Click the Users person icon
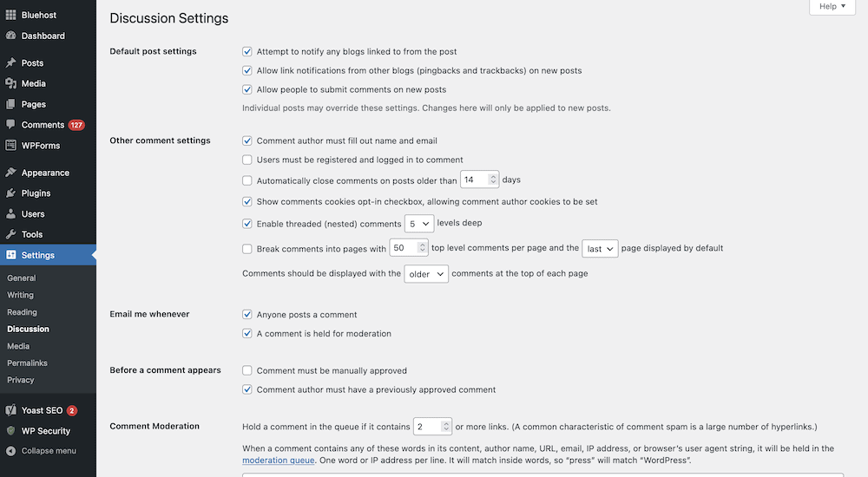The image size is (868, 477). (10, 214)
